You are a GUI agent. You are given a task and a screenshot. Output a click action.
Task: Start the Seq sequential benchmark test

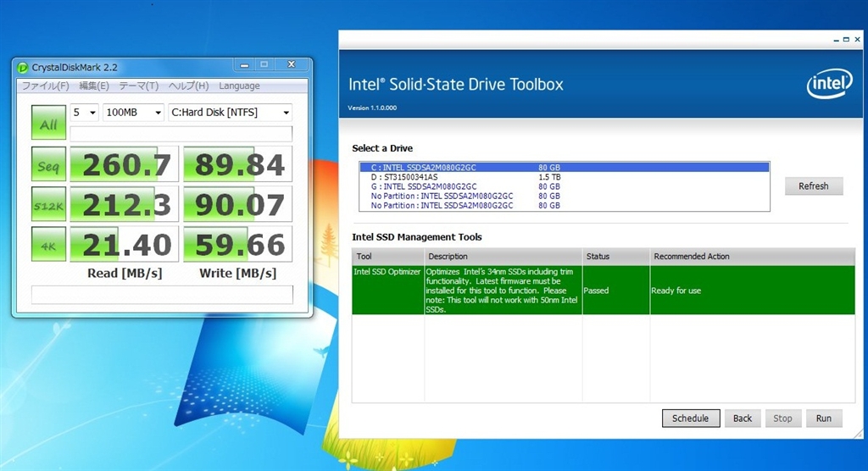point(49,164)
